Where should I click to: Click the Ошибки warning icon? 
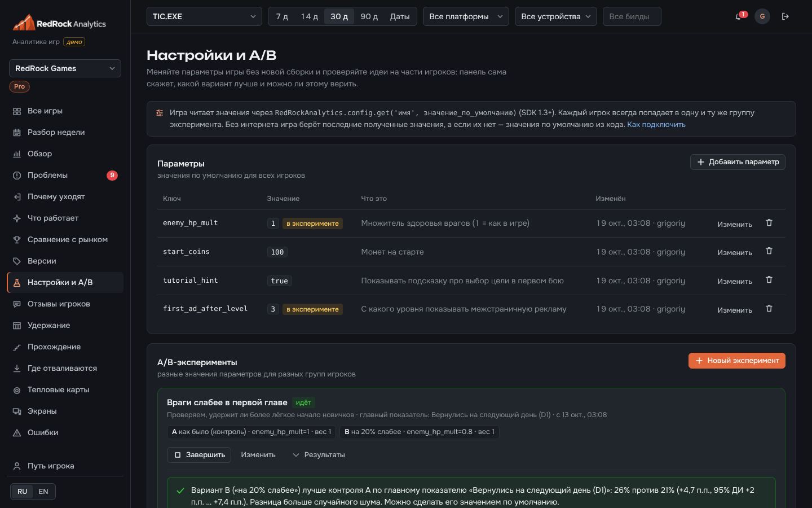pos(17,433)
